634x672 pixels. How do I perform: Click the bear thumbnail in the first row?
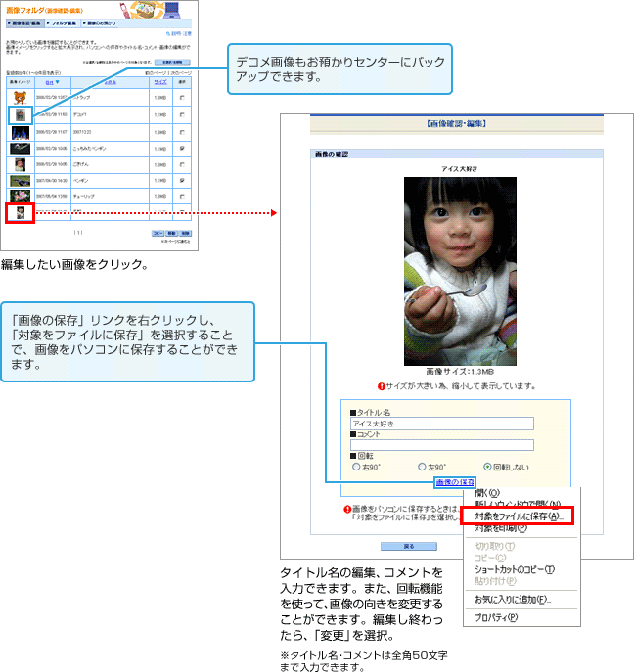click(21, 97)
